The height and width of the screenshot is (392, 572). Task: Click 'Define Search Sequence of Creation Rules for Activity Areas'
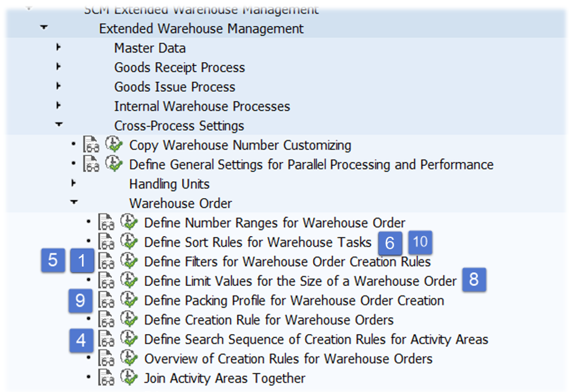click(316, 339)
